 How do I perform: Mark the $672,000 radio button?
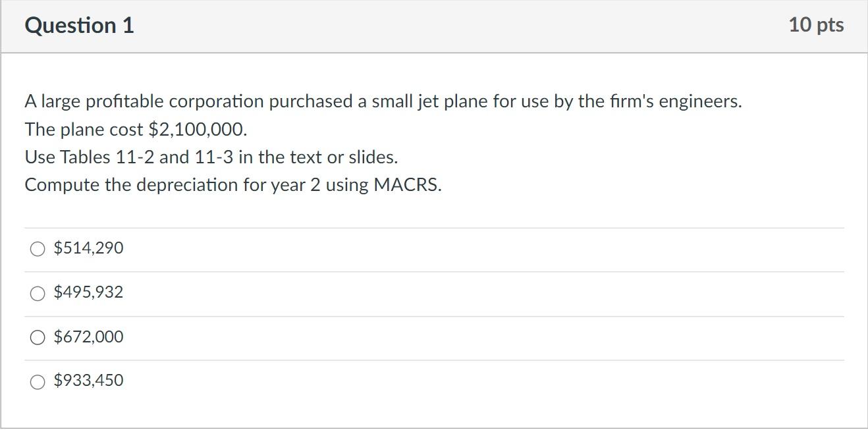[x=38, y=337]
